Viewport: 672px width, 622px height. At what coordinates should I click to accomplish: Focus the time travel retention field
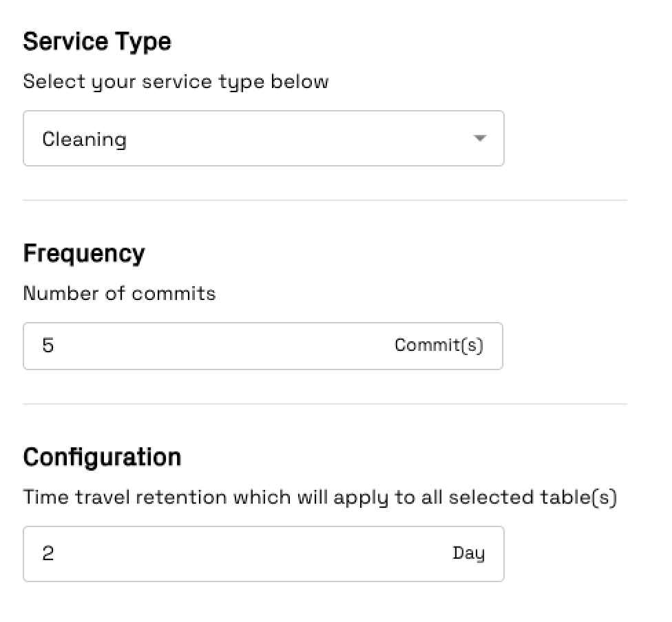[x=264, y=554]
